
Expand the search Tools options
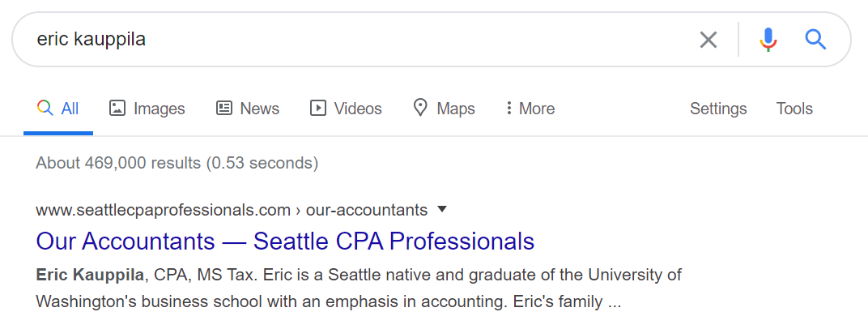click(794, 109)
